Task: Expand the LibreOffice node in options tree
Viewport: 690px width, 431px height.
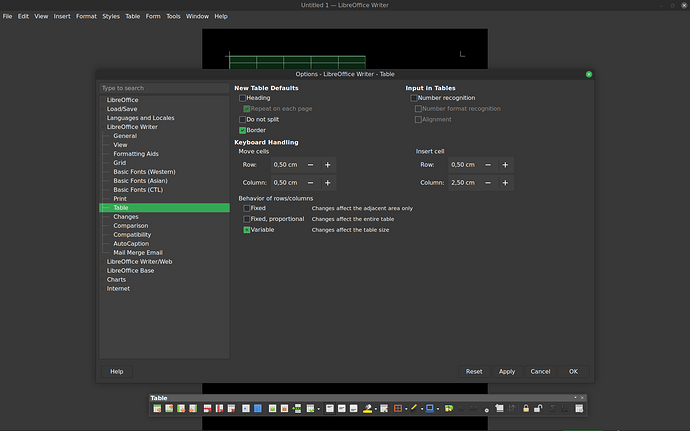Action: [103, 100]
